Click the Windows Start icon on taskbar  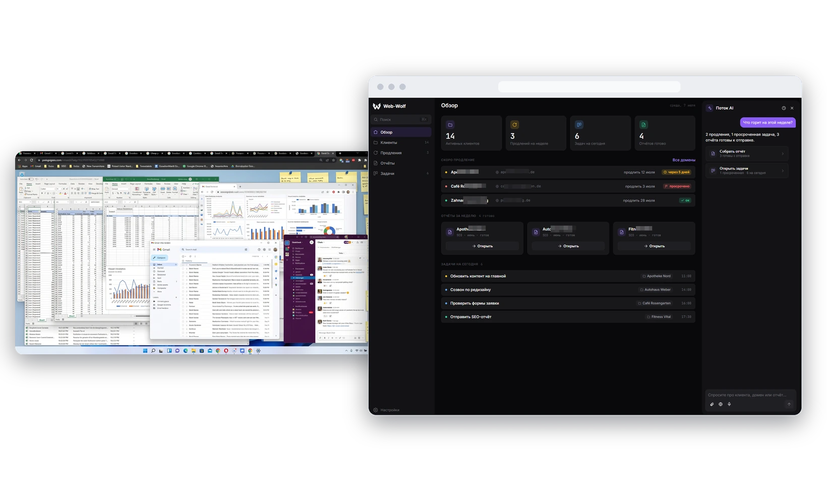point(145,350)
